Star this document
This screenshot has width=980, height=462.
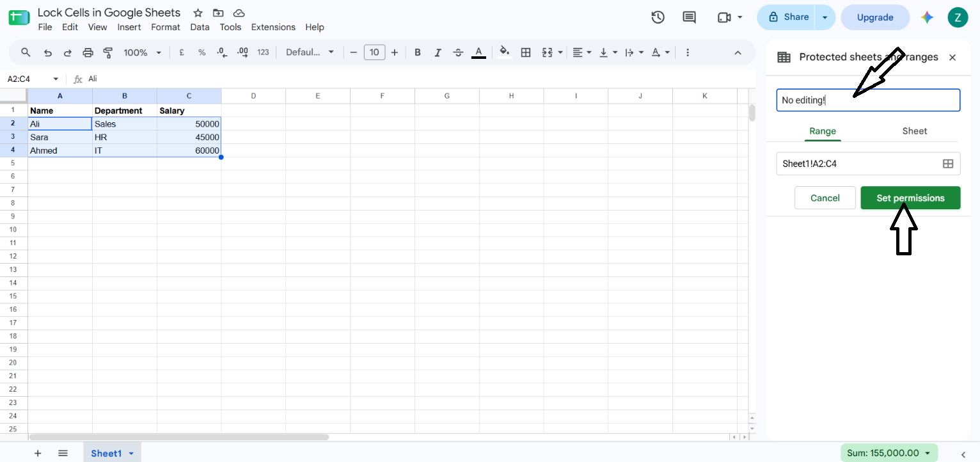click(198, 13)
